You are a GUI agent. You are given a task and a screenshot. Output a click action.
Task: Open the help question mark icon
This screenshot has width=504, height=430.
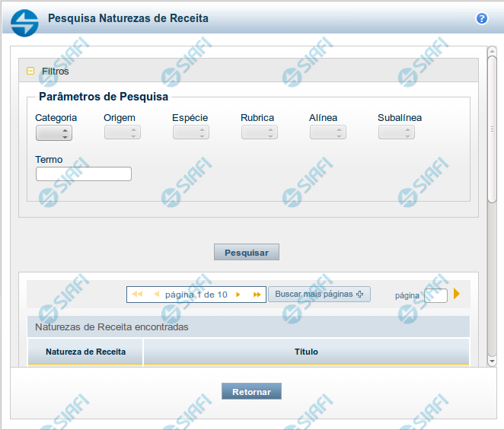(481, 18)
